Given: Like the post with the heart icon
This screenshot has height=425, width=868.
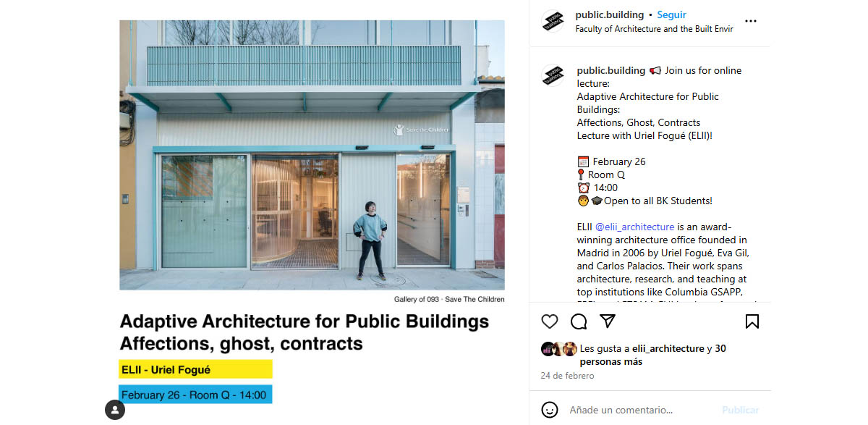Looking at the screenshot, I should click(550, 321).
